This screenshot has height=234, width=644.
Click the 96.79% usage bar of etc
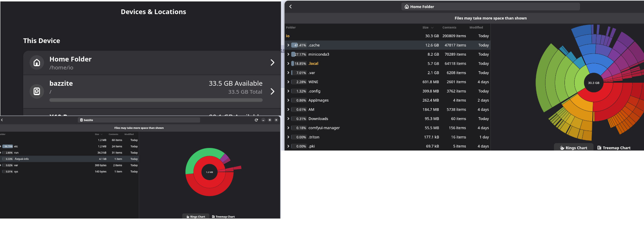8,146
